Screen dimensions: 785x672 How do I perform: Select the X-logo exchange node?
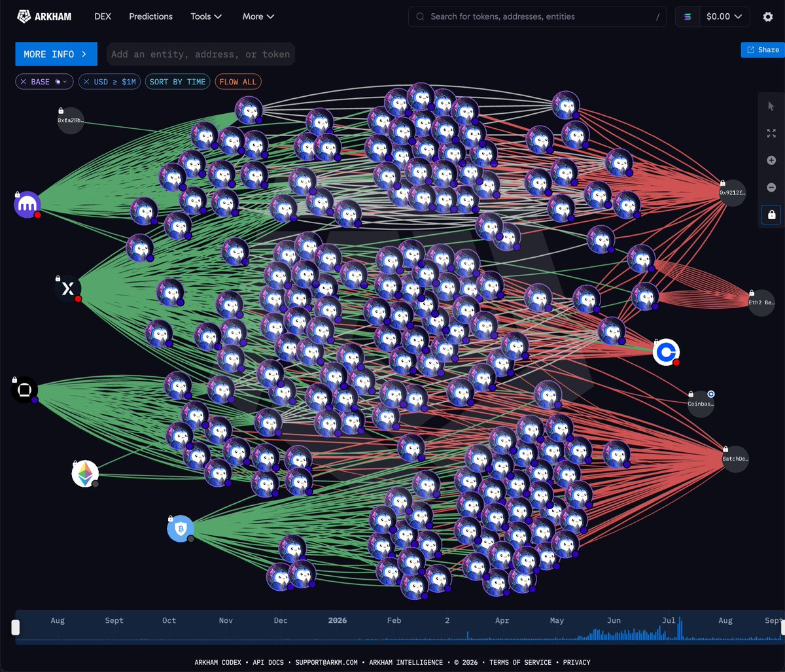click(x=68, y=289)
